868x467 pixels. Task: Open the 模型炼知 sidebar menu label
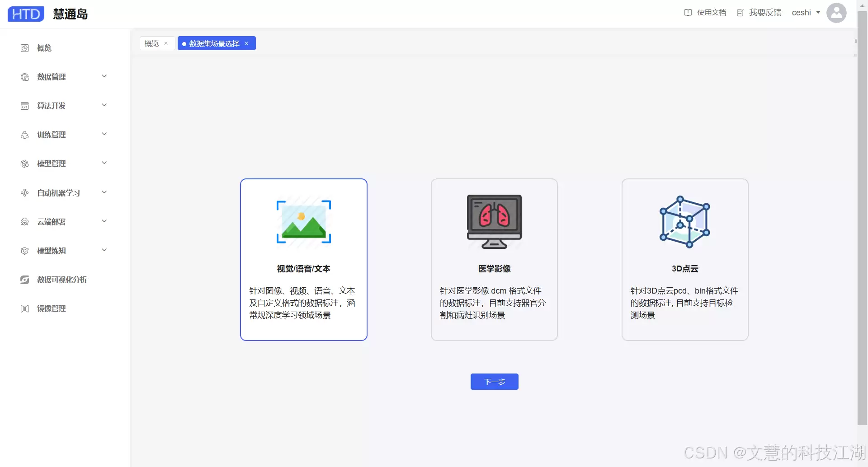(52, 251)
